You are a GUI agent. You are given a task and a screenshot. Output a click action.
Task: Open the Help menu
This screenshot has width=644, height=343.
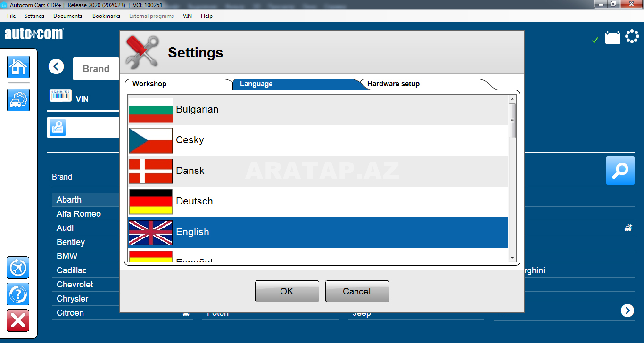[206, 16]
